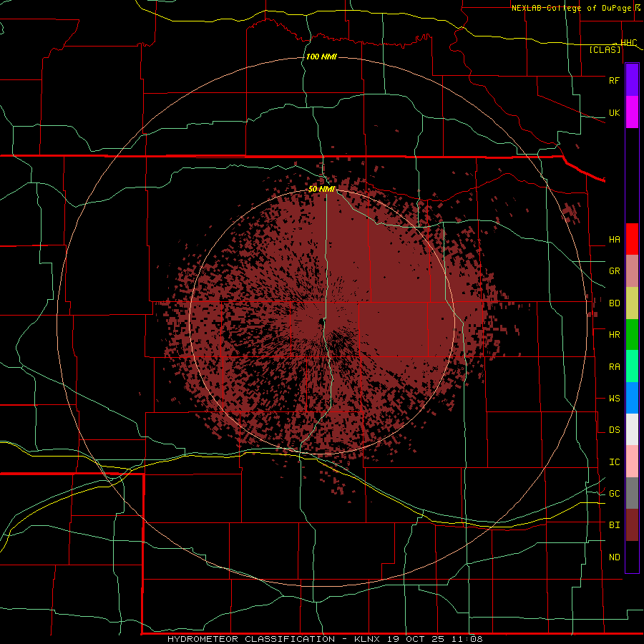
Task: Select the pink GR legend swatch
Action: tap(632, 271)
